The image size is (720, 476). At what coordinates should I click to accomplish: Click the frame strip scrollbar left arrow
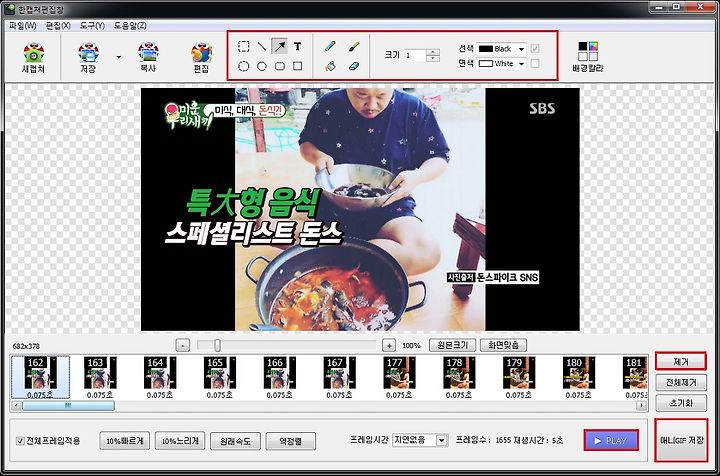(17, 406)
